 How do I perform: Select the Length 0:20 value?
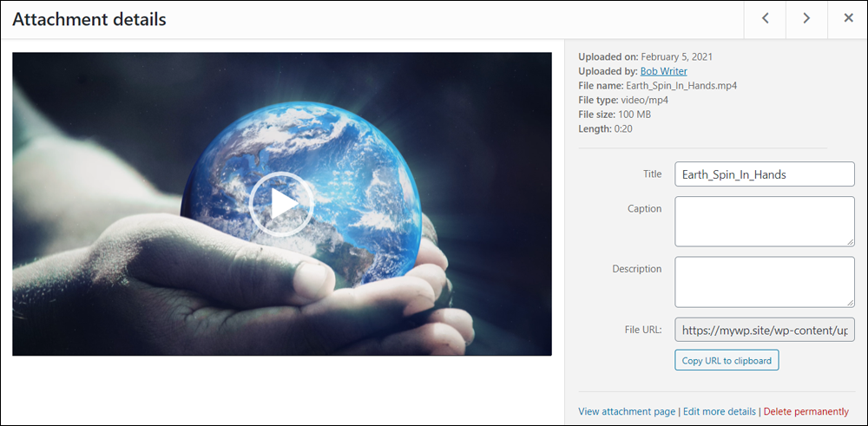pos(622,129)
